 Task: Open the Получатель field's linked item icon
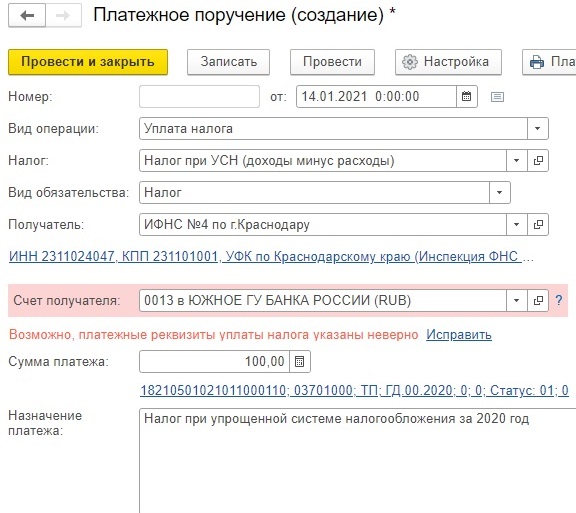(538, 225)
